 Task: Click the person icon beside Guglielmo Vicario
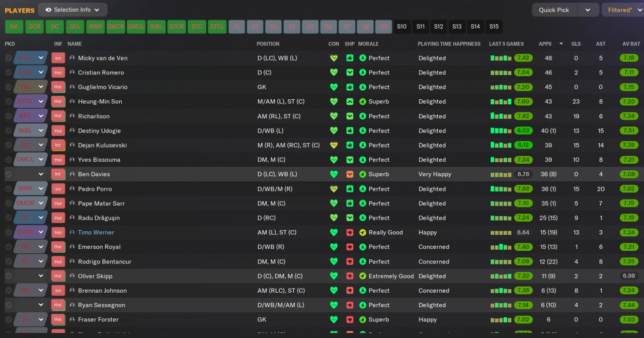coord(72,87)
